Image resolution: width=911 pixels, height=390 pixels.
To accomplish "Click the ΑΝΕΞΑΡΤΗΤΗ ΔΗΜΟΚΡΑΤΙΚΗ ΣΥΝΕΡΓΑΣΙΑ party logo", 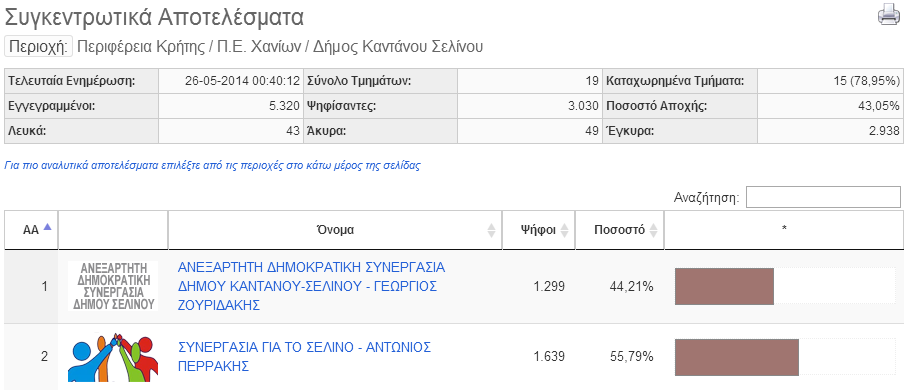I will click(x=113, y=286).
